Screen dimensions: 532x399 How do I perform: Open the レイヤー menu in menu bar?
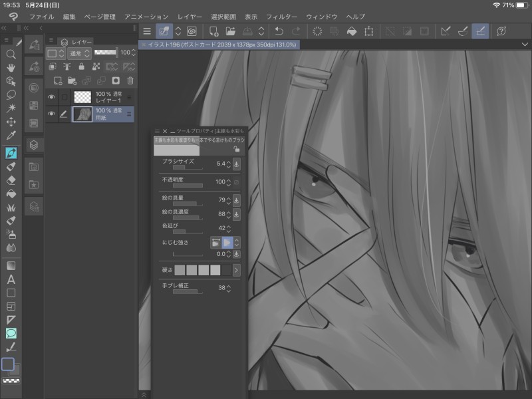pos(190,16)
